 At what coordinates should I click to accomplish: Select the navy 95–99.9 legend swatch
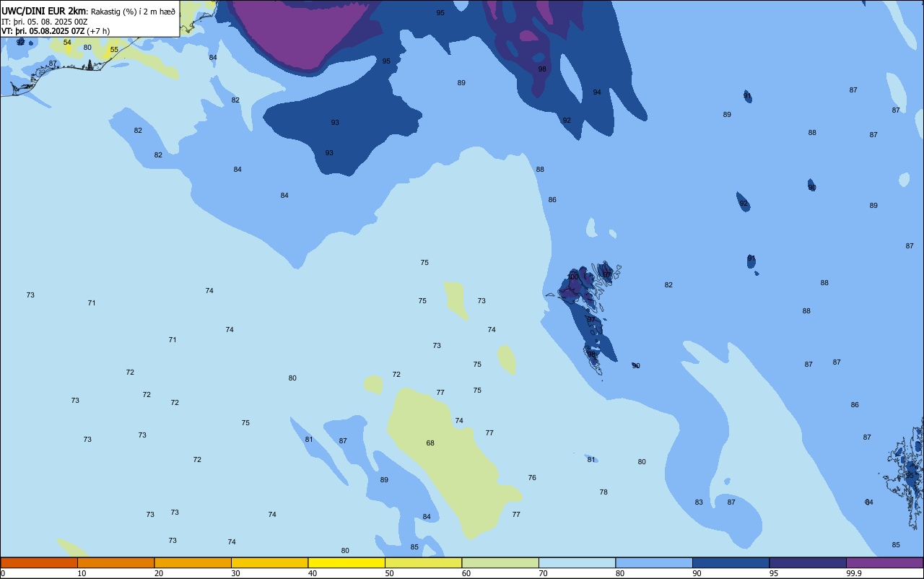pyautogui.click(x=808, y=562)
